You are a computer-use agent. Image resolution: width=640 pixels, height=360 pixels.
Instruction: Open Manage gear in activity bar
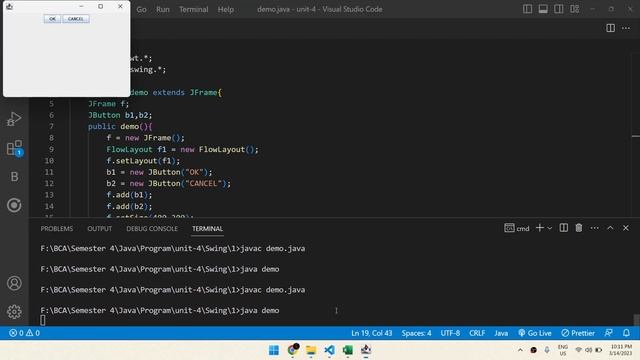click(x=14, y=311)
